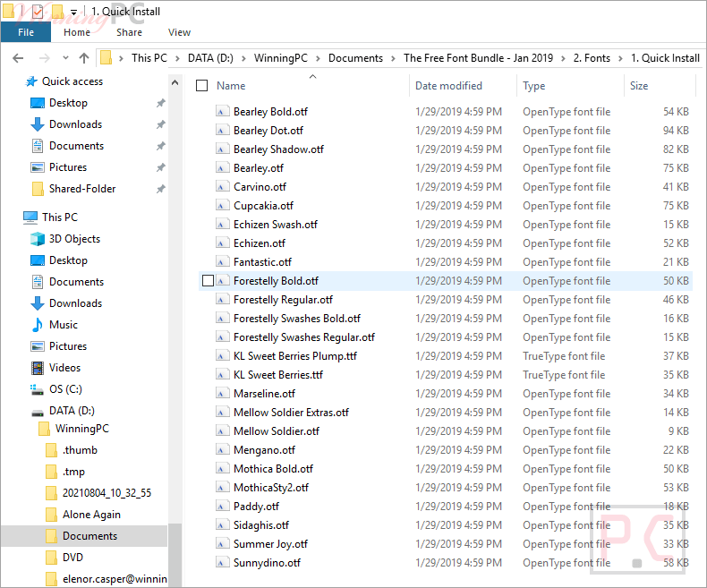Select the file Mellow Soldier Extras.otf

coord(291,413)
